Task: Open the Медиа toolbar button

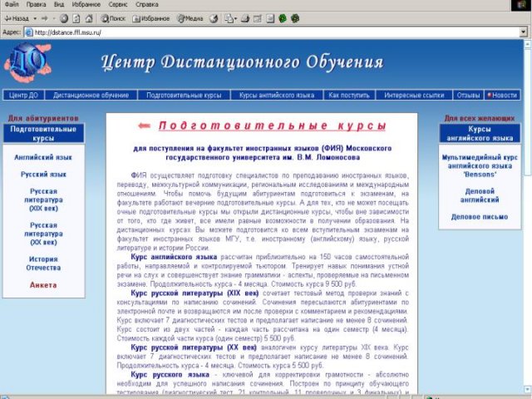Action: point(190,18)
